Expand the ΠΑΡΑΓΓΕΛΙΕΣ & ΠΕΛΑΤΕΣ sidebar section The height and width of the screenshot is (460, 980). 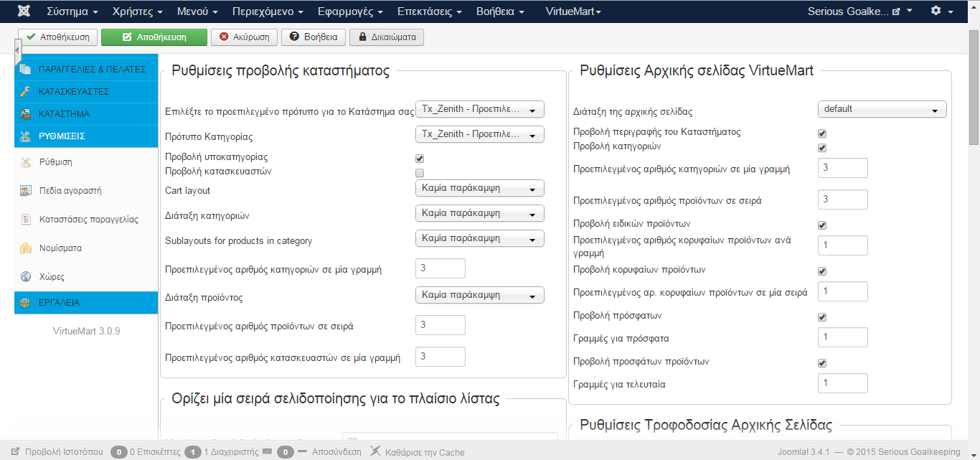click(86, 70)
